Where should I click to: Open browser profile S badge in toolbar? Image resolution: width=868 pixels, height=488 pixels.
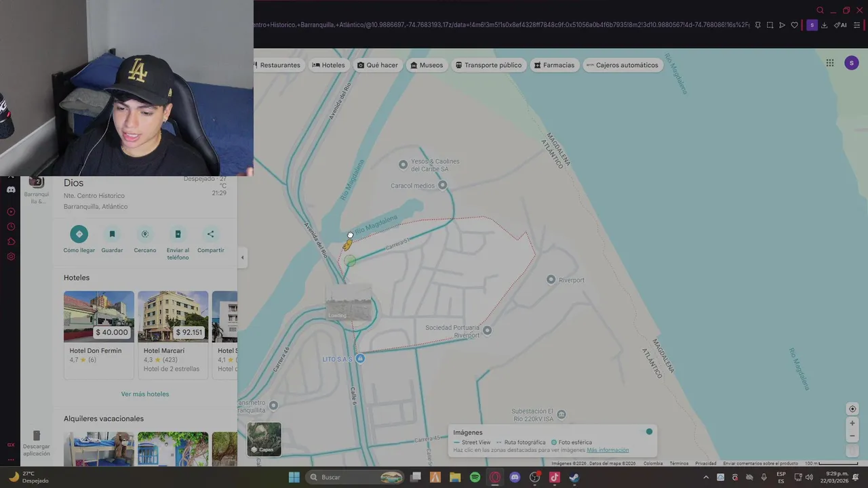pyautogui.click(x=812, y=25)
